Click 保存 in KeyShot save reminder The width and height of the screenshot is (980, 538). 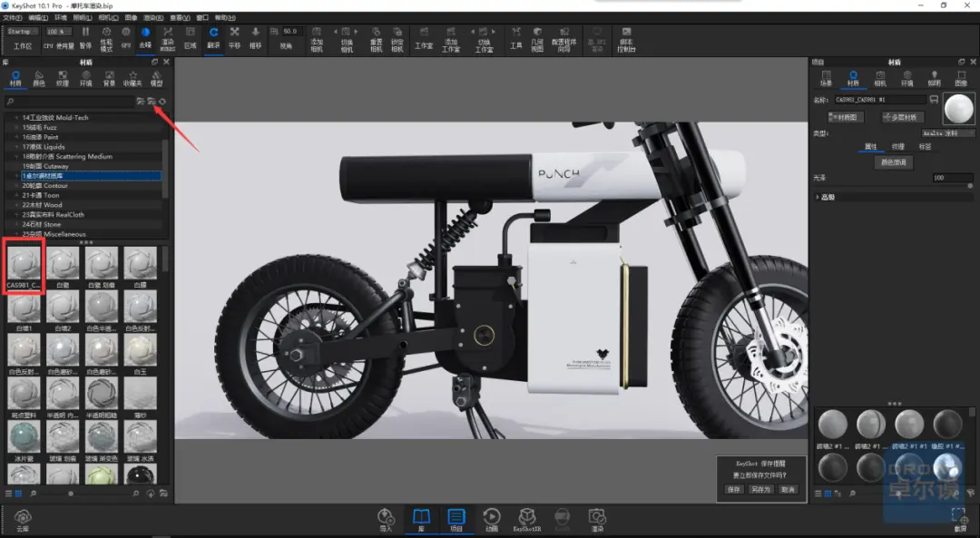pos(734,489)
